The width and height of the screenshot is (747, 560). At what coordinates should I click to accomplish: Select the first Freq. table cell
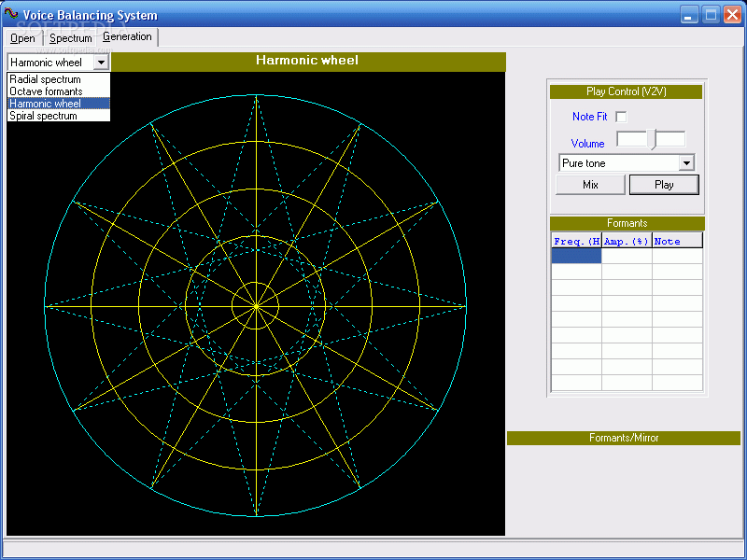click(x=576, y=256)
